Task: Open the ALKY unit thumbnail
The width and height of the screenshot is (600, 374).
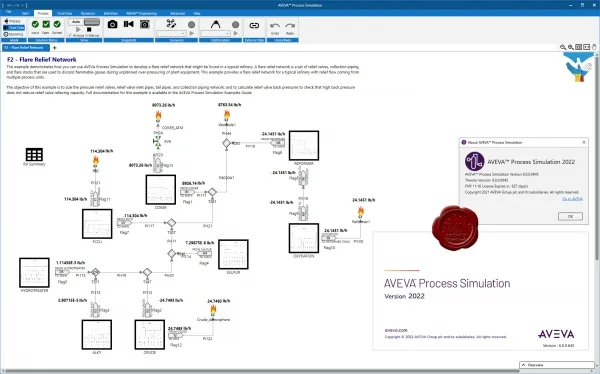Action: (97, 335)
